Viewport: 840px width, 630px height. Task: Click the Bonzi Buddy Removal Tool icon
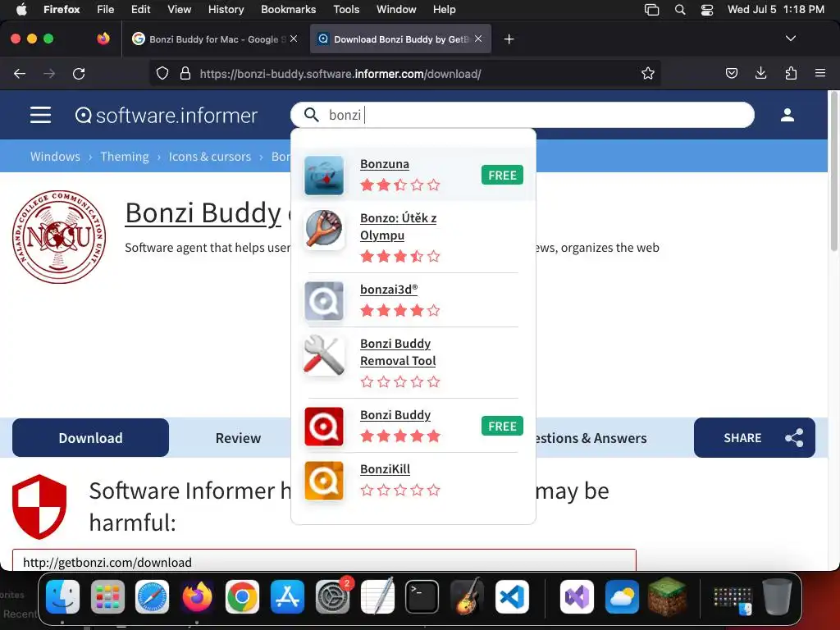[x=323, y=354]
